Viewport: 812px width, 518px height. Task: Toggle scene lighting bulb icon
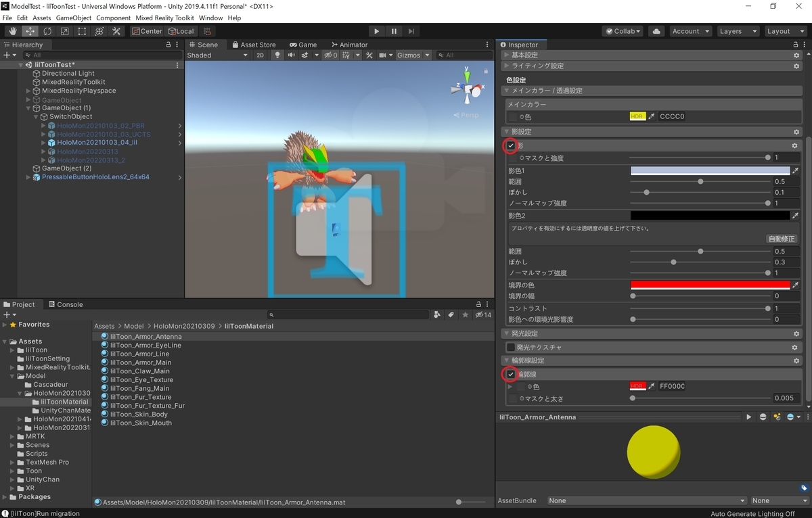277,55
